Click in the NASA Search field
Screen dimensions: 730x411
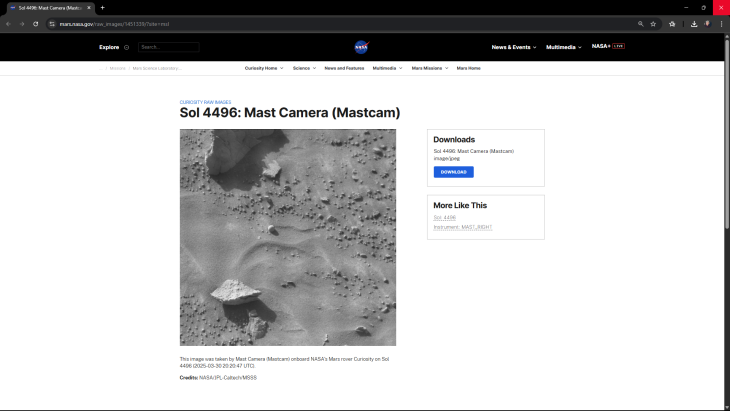point(168,47)
